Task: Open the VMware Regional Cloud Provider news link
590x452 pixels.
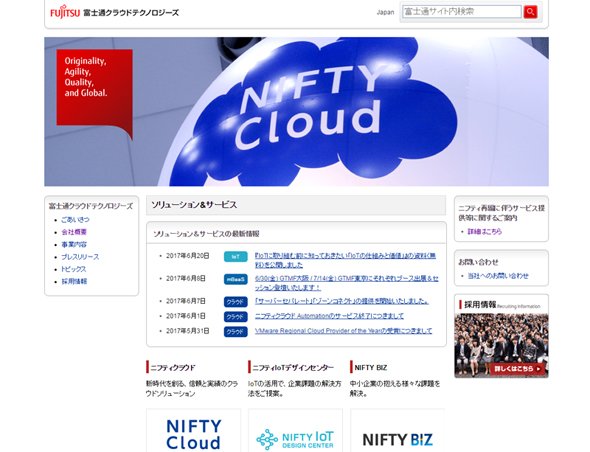Action: (x=343, y=331)
